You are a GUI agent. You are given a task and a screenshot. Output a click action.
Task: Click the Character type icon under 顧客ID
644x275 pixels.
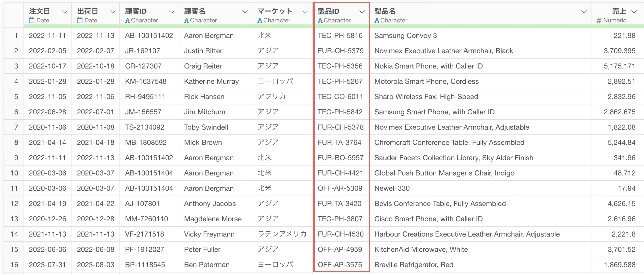(127, 20)
